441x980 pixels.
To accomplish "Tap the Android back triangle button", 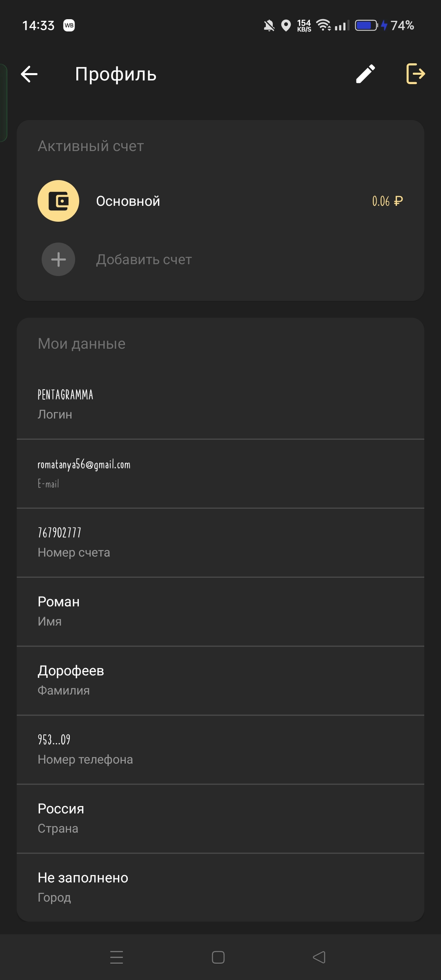I will (x=319, y=957).
